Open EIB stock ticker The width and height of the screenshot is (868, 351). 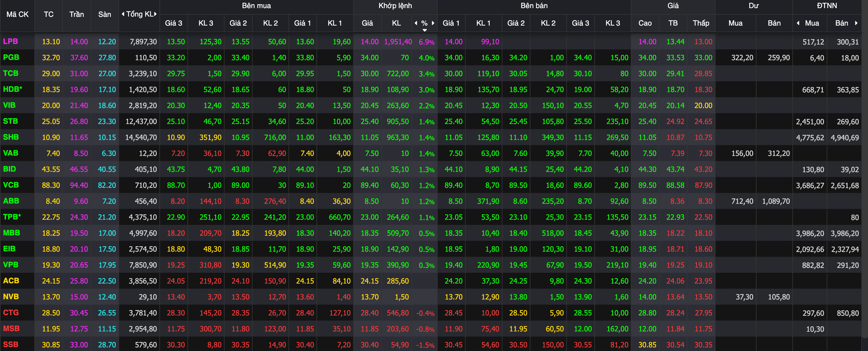click(x=9, y=249)
